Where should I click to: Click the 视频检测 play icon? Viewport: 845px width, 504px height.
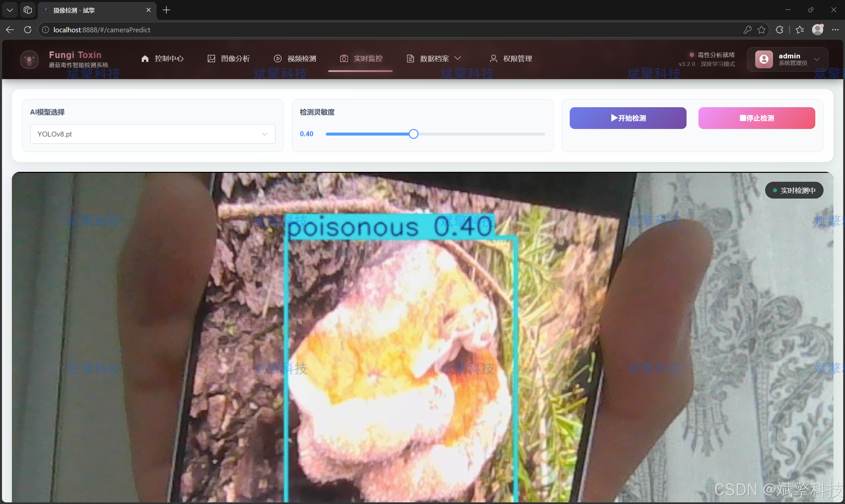[x=278, y=59]
